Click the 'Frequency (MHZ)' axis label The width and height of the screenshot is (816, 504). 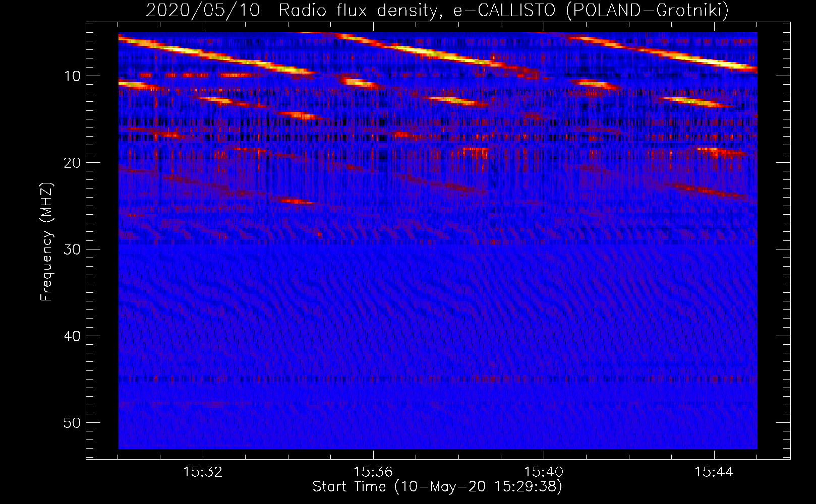[46, 242]
